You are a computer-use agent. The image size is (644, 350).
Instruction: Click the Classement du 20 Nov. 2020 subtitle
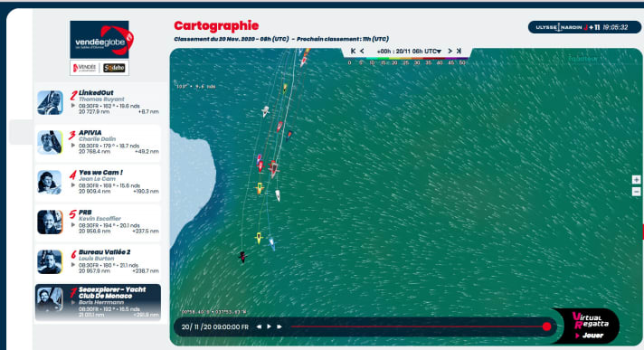tap(232, 39)
